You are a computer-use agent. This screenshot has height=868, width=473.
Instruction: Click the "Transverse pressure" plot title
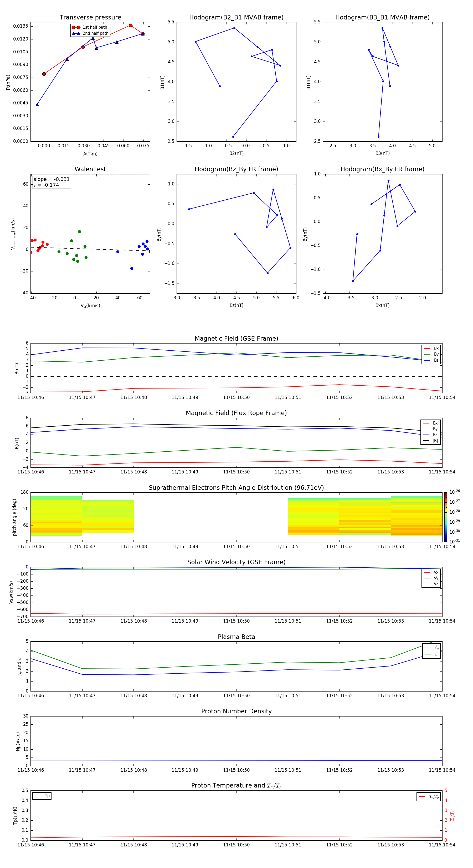90,17
